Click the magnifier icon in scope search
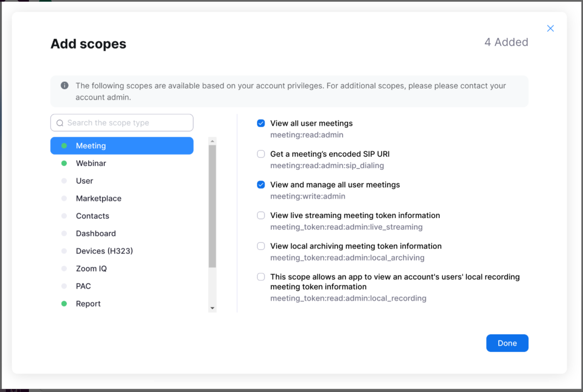 pos(60,123)
